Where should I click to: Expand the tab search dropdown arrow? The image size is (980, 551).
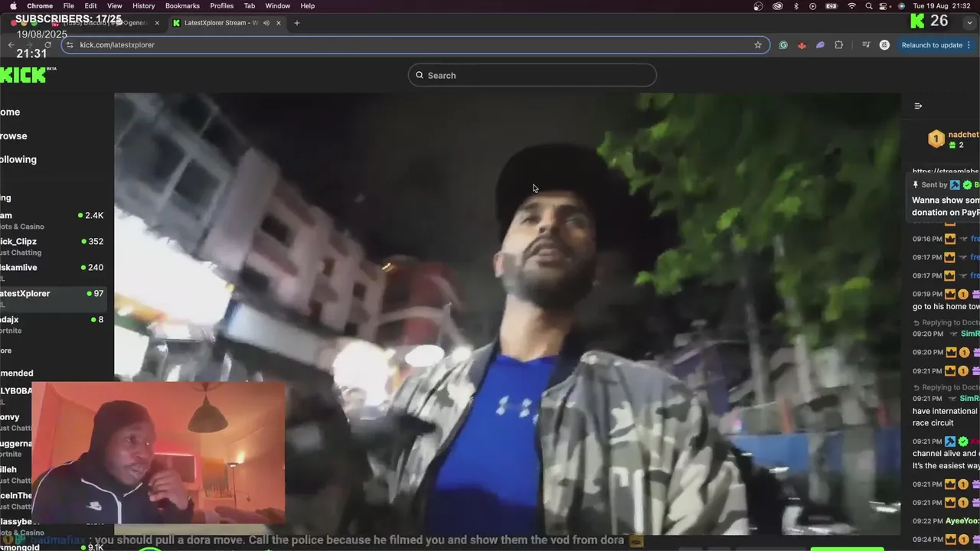click(x=969, y=22)
